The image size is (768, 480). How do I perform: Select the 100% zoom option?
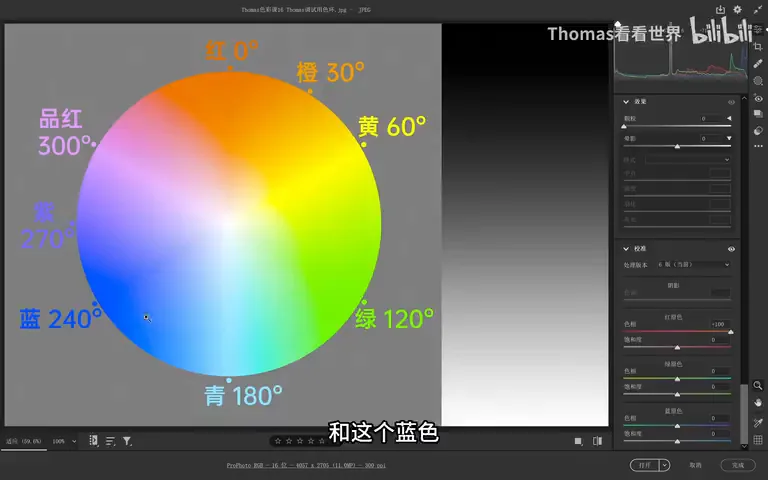58,441
